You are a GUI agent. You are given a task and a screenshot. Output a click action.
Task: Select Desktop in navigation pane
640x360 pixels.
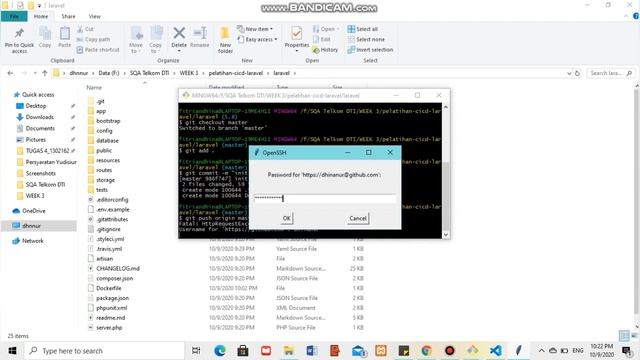36,106
